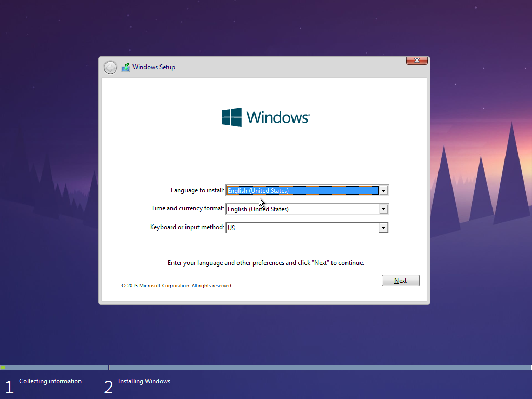
Task: Click the "Collecting information" step label
Action: point(50,381)
